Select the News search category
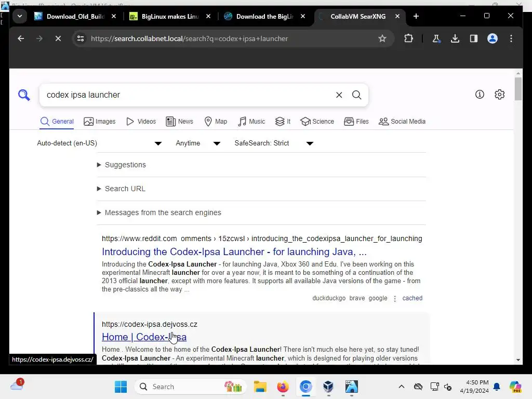Screen dimensions: 532x399 [x=179, y=122]
